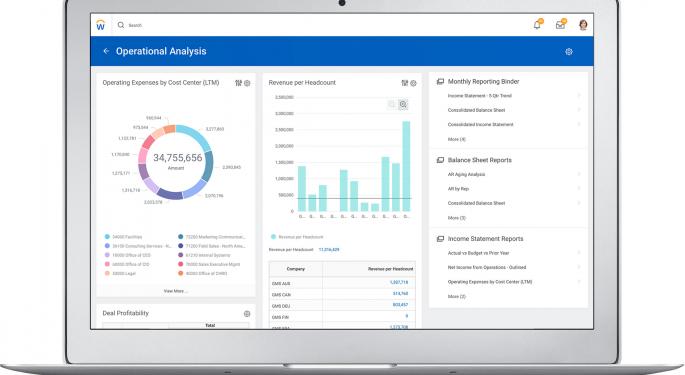Click the search magnifier icon
This screenshot has height=375, width=685.
tap(121, 25)
